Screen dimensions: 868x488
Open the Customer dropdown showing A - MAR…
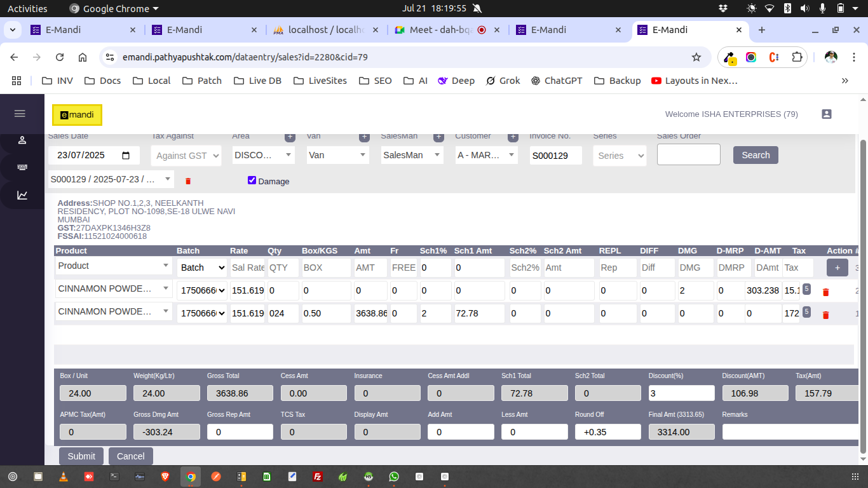[486, 155]
